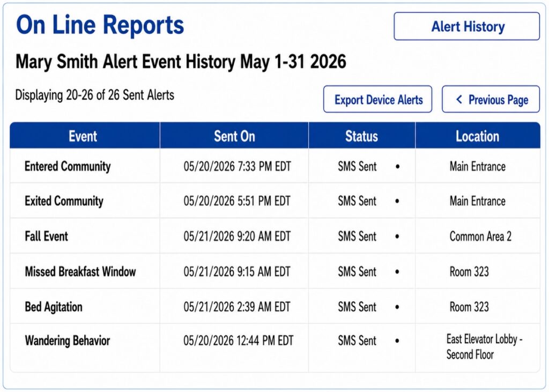Click the On Line Reports title
Viewport: 549px width, 392px height.
click(x=100, y=25)
